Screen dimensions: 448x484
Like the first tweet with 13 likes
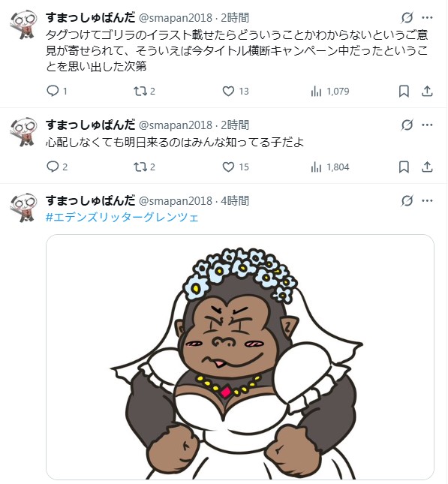point(236,91)
